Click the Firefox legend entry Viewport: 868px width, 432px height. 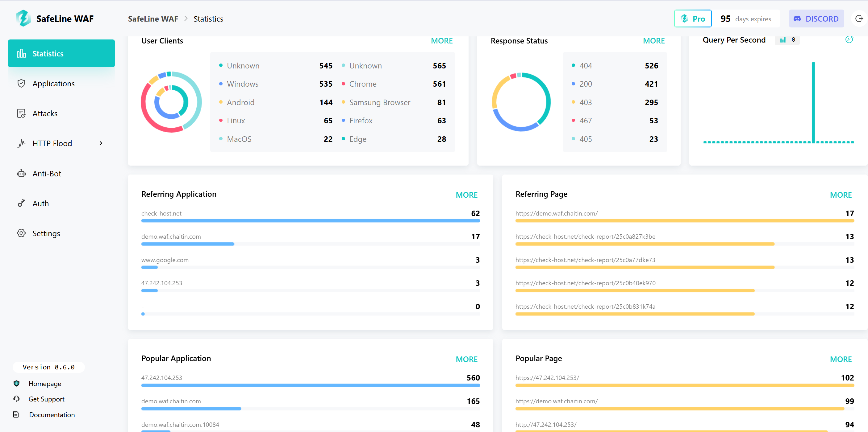tap(394, 120)
